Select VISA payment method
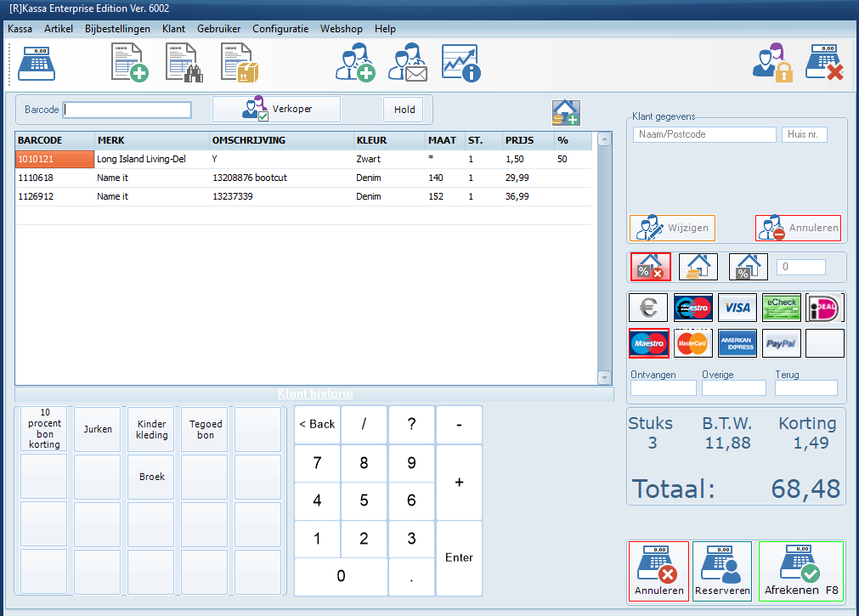The width and height of the screenshot is (859, 616). (x=737, y=308)
